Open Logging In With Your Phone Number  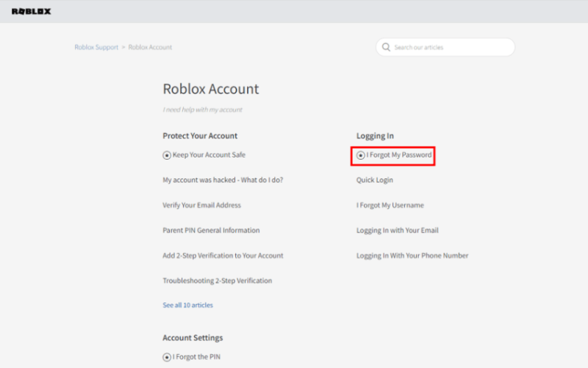pos(412,255)
